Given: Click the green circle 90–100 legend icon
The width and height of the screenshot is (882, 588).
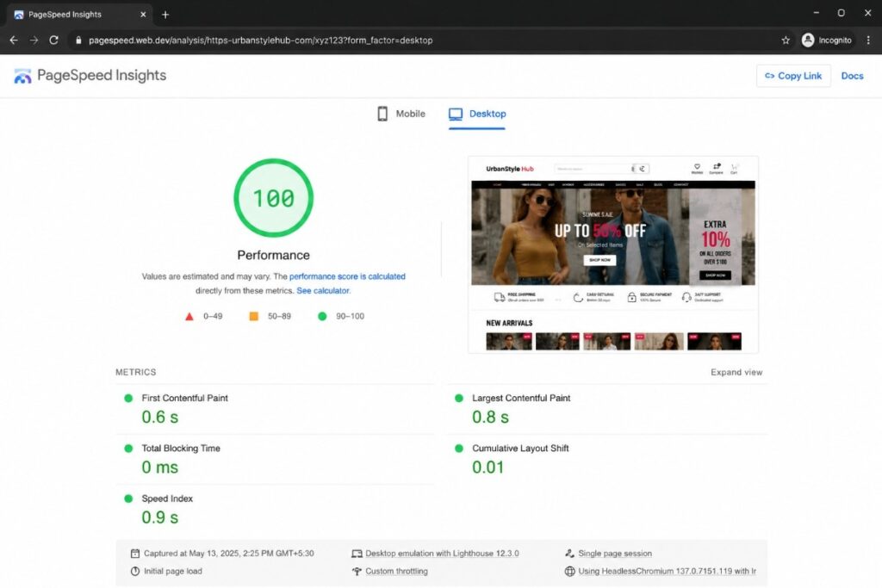Looking at the screenshot, I should tap(322, 317).
